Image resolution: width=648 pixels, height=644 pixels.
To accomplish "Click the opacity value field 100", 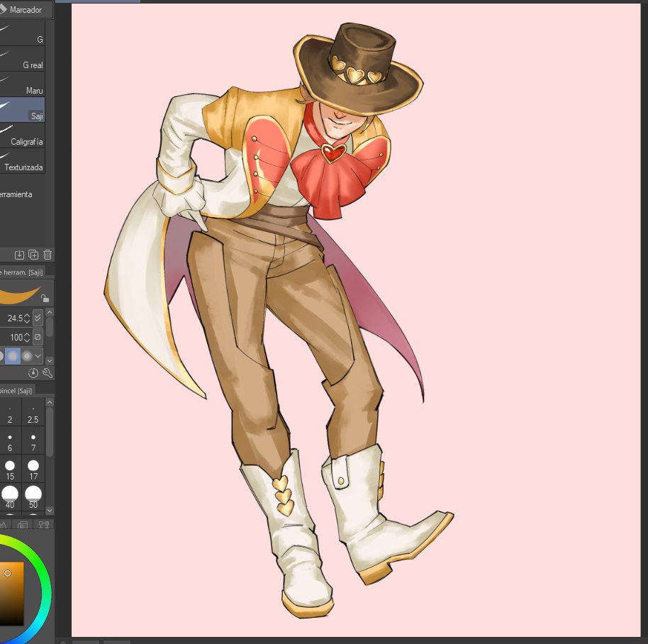I will tap(16, 338).
